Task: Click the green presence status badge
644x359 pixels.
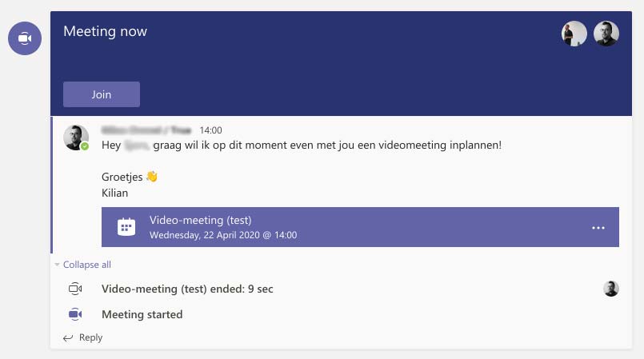Action: [x=85, y=146]
